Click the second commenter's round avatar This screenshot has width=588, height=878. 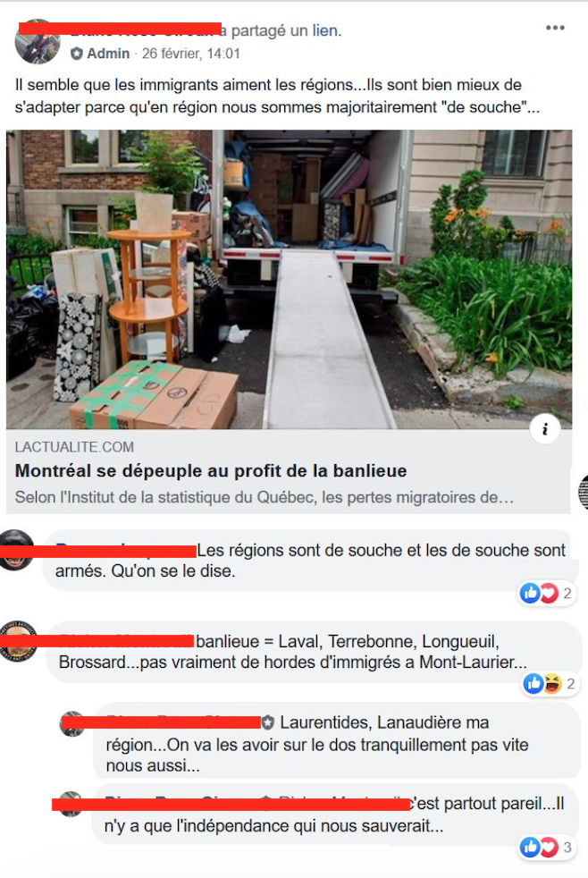[x=19, y=641]
